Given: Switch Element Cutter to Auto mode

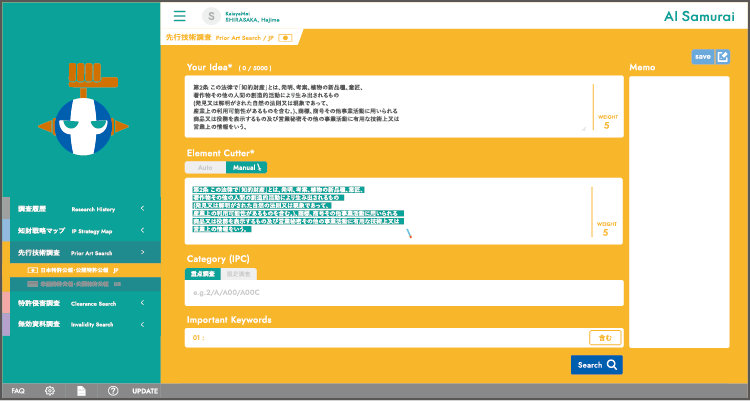Looking at the screenshot, I should [x=204, y=167].
